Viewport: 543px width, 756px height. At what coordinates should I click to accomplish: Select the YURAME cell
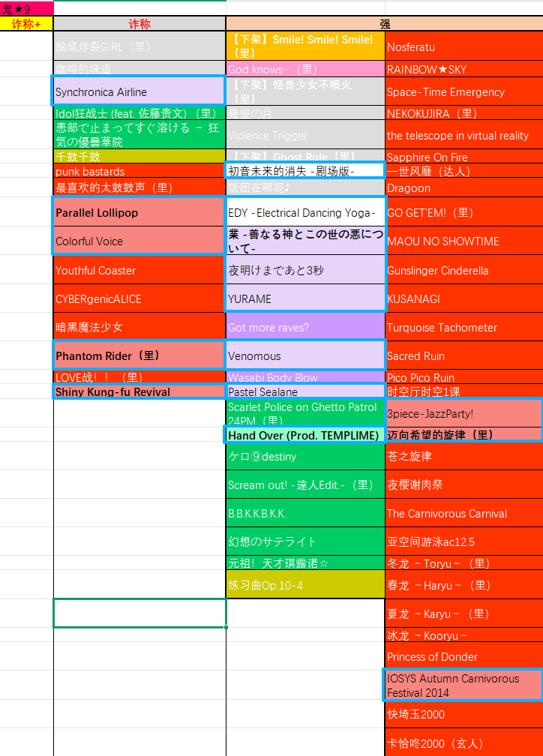click(x=305, y=298)
